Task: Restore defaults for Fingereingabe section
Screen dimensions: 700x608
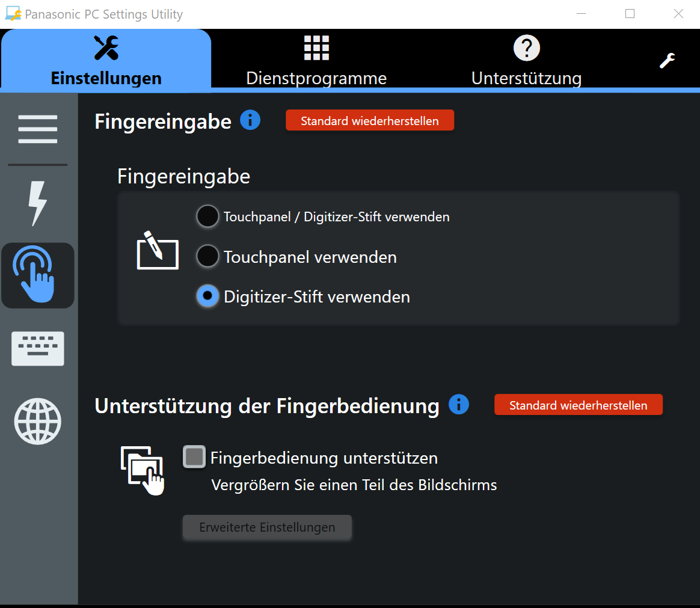Action: (x=369, y=120)
